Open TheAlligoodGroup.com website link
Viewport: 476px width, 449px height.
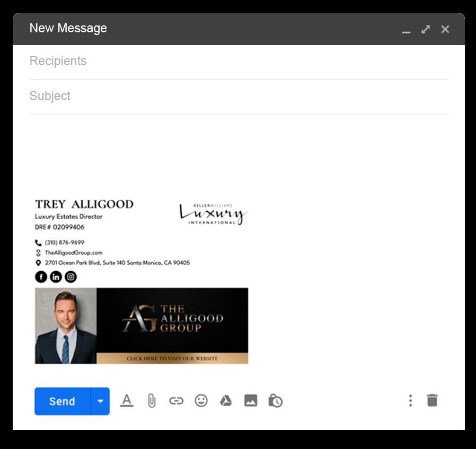coord(74,253)
